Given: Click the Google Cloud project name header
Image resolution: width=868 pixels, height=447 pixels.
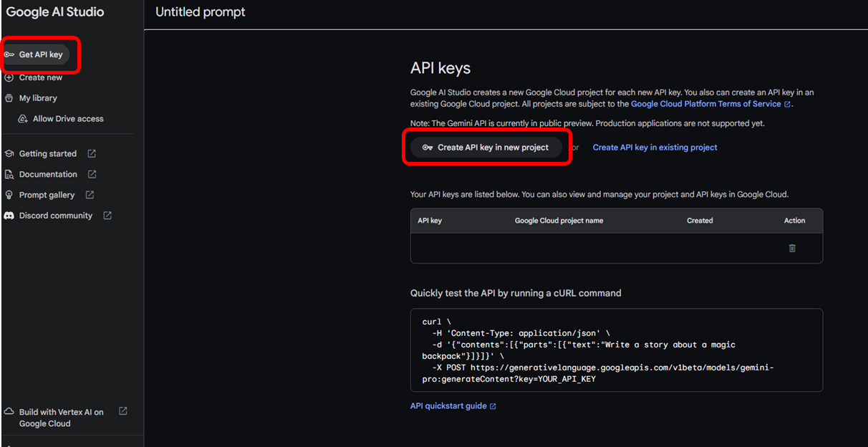Looking at the screenshot, I should (559, 221).
